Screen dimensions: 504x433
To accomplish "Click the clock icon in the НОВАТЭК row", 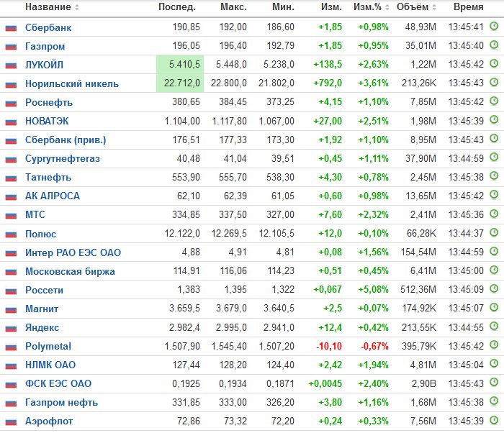I will tap(494, 120).
